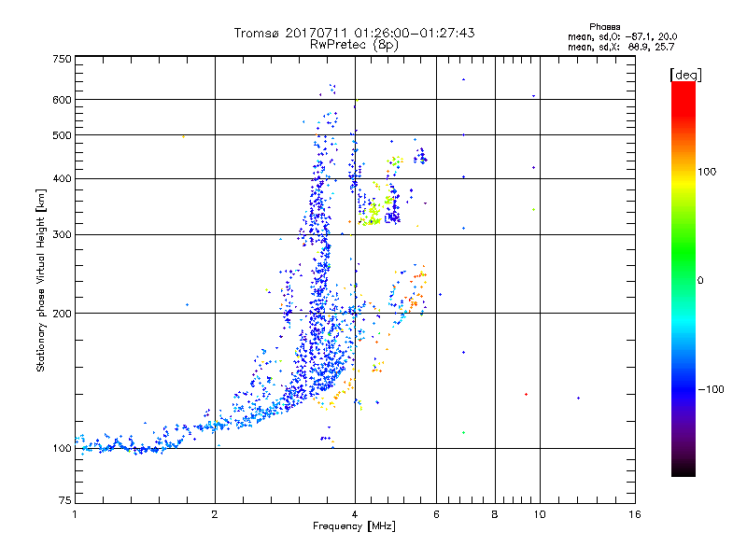Click the y-axis label "75"

pyautogui.click(x=65, y=500)
